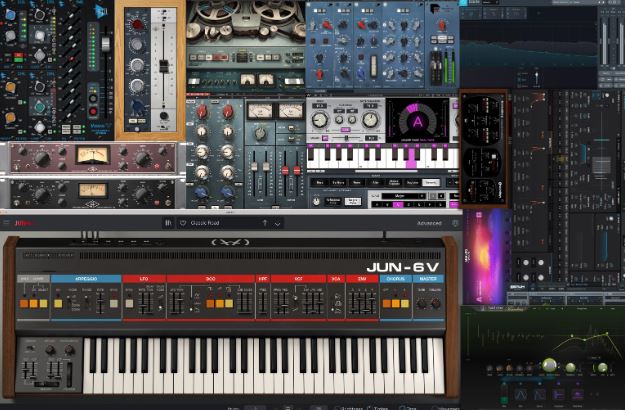Viewport: 625px width, 410px height.
Task: Adjust the Arpeggio rate slider
Action: coord(100,303)
